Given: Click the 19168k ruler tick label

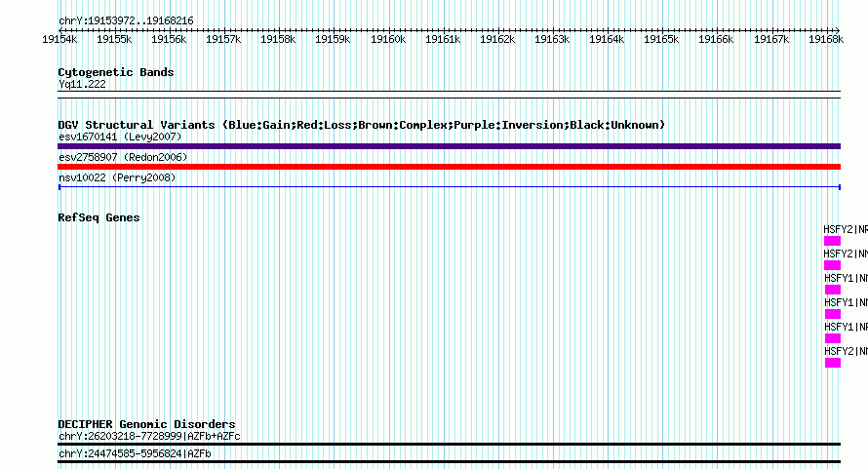Looking at the screenshot, I should tap(826, 39).
